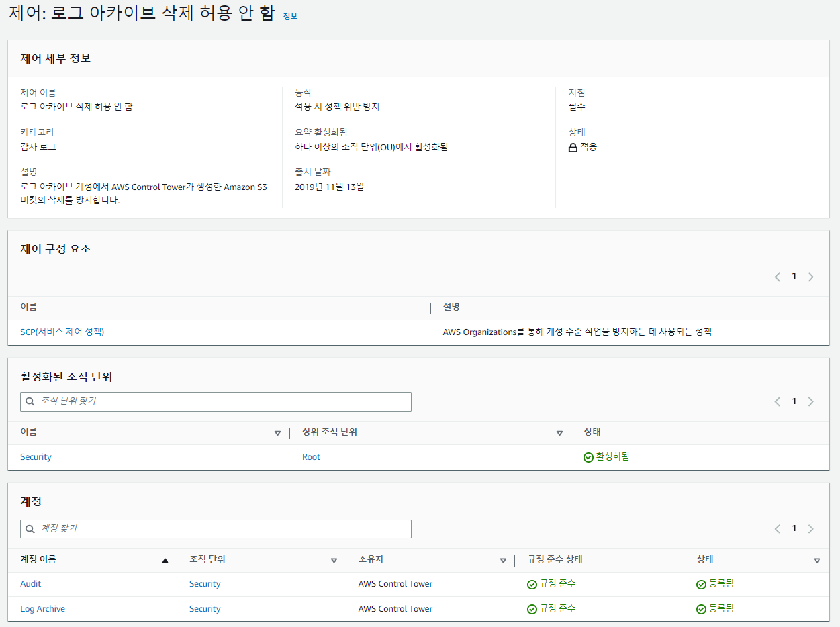Image resolution: width=840 pixels, height=627 pixels.
Task: Open the Root parent OU link
Action: tap(311, 457)
